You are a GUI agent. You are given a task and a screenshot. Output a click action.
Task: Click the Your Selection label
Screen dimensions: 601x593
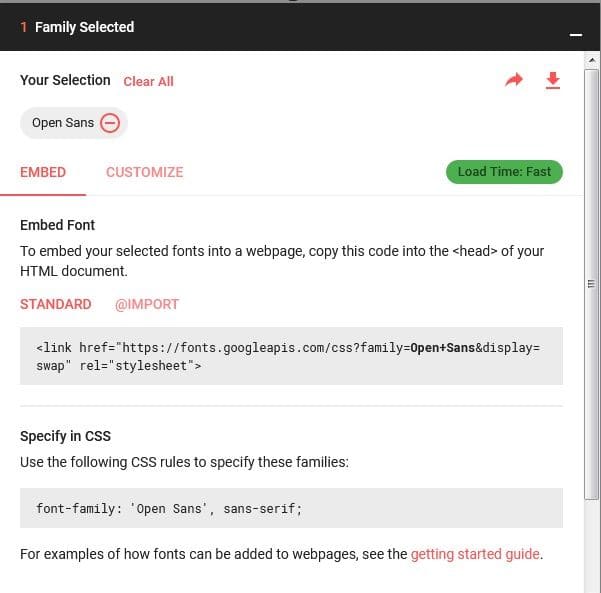click(65, 80)
